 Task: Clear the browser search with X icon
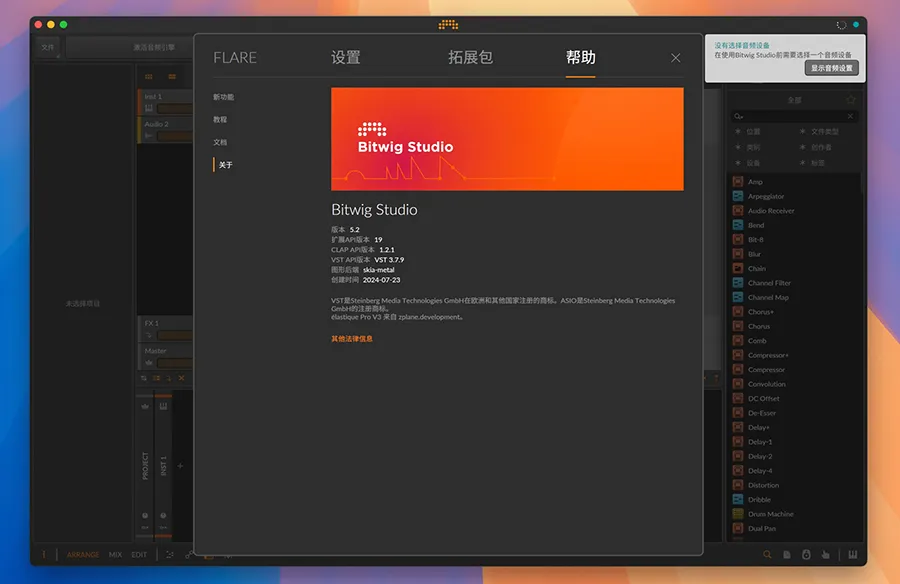[851, 117]
